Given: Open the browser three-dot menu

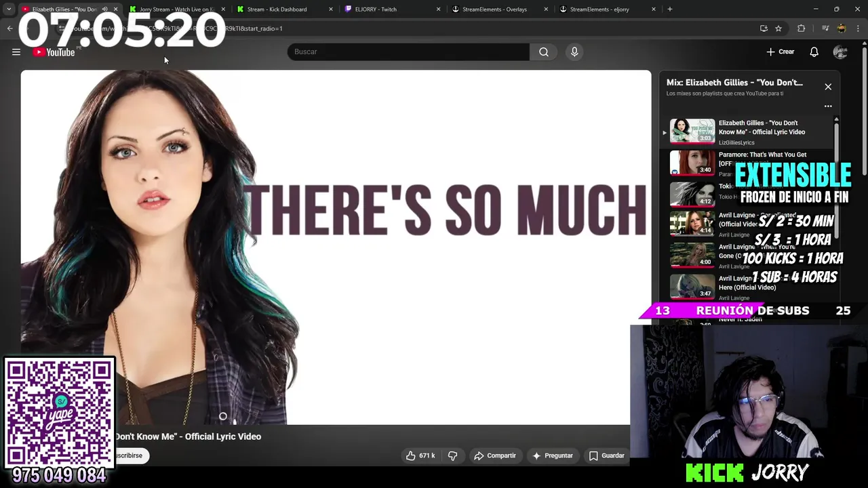Looking at the screenshot, I should [x=859, y=28].
